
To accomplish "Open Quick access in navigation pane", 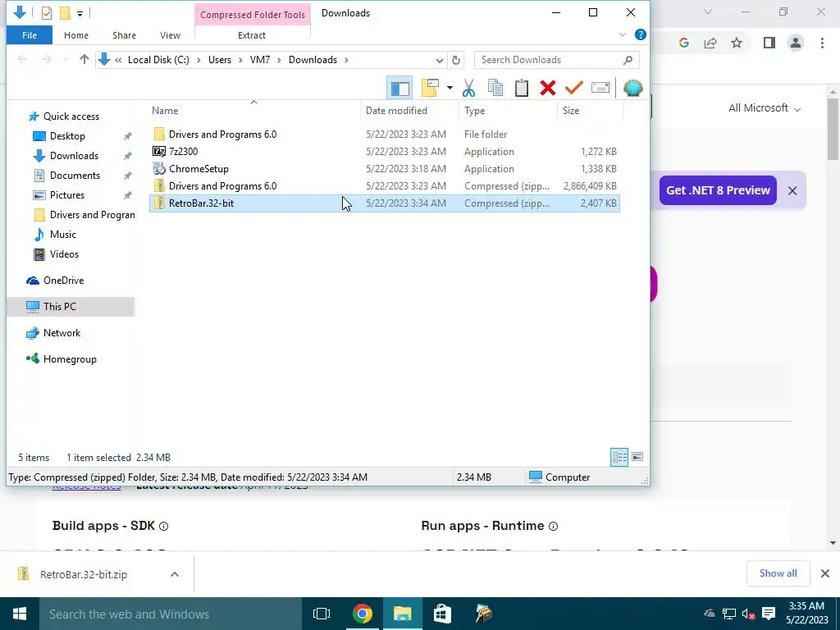I will point(71,116).
